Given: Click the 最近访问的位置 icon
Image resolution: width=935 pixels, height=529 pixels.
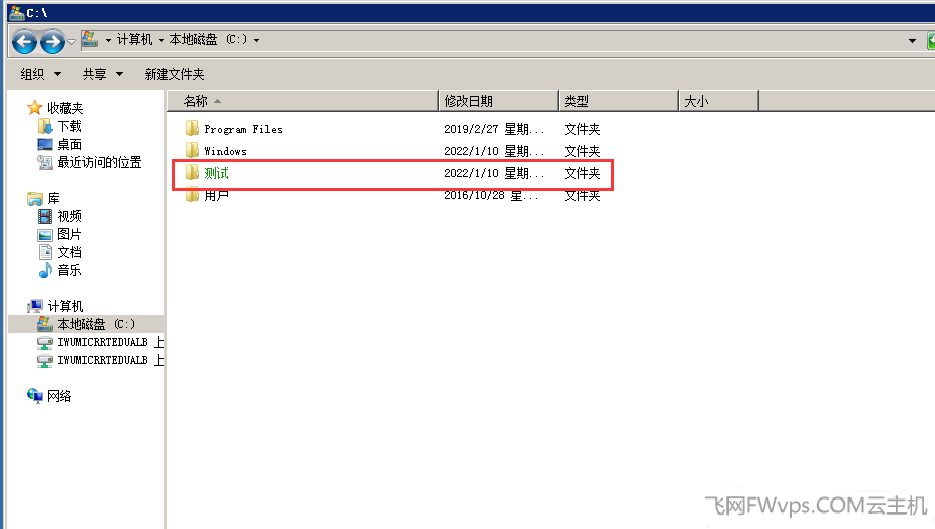Looking at the screenshot, I should [x=45, y=162].
